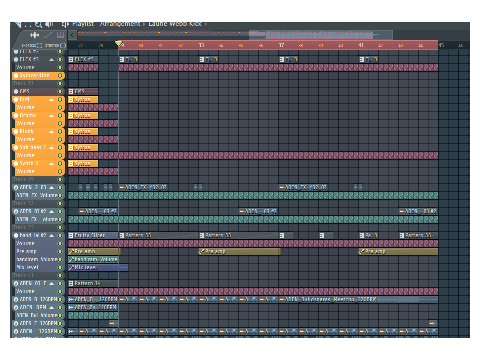
Task: Open the pattern name breadcrumb after Arrangement
Action: pos(175,24)
